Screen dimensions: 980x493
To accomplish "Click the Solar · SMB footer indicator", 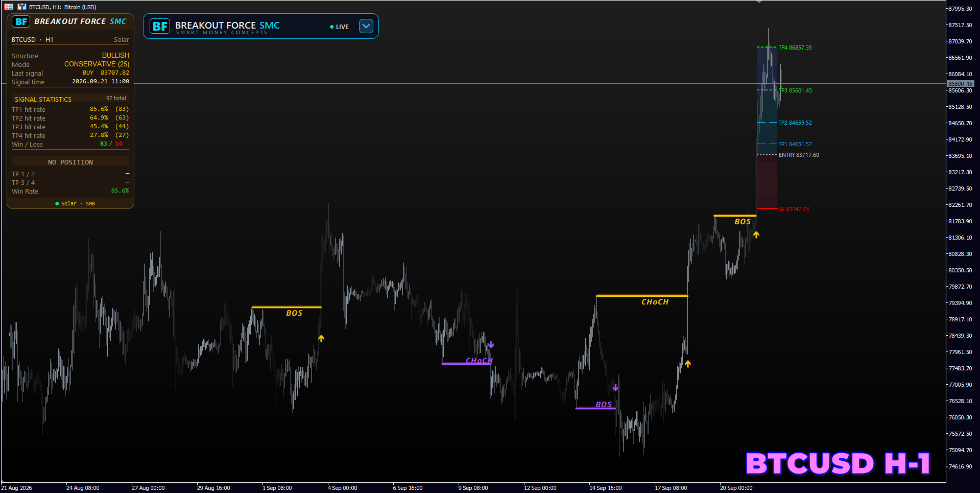I will point(75,203).
